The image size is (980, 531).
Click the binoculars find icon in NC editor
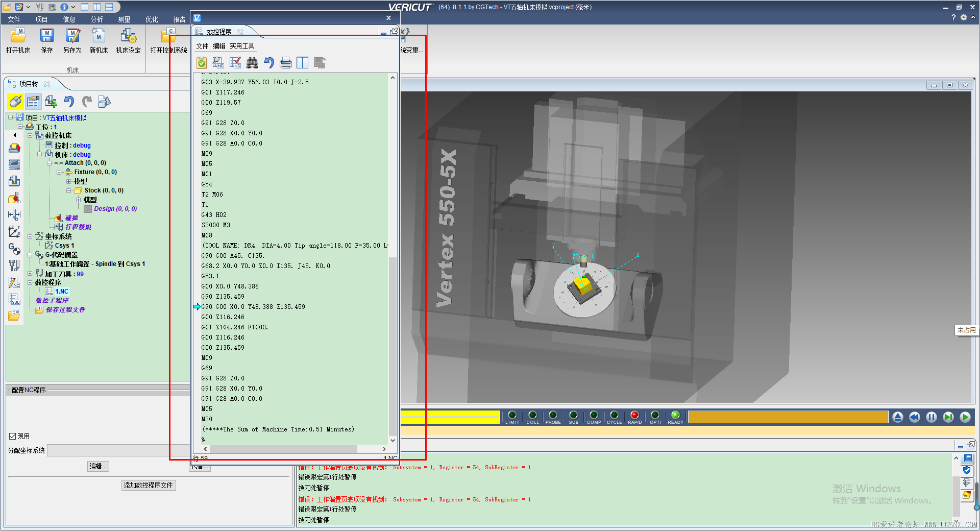(x=252, y=63)
